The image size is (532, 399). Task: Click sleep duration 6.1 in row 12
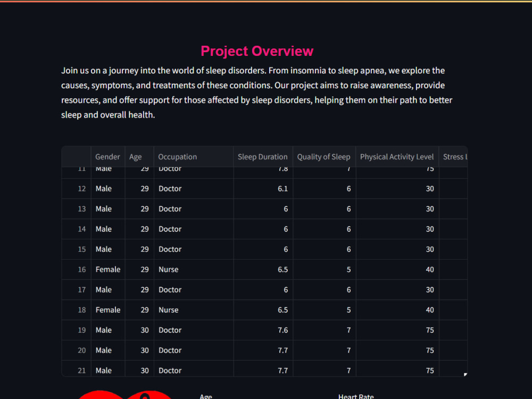(263, 189)
